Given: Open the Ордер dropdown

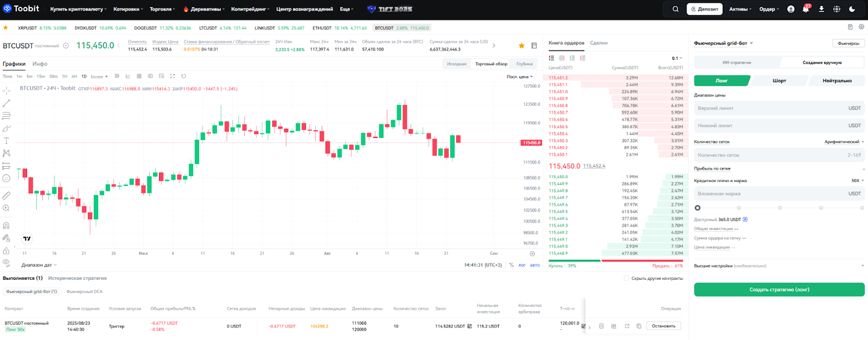Looking at the screenshot, I should [769, 9].
